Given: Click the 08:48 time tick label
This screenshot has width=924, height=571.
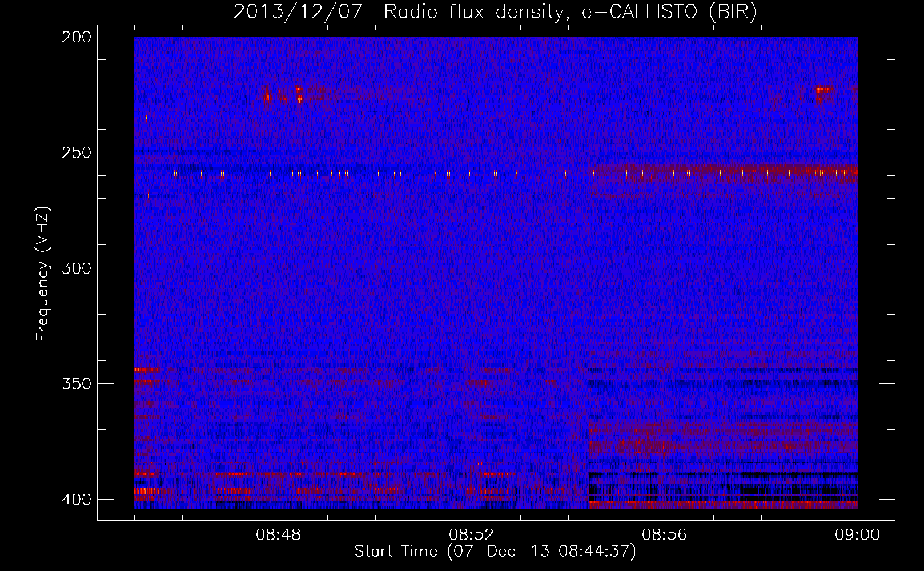Looking at the screenshot, I should 279,535.
